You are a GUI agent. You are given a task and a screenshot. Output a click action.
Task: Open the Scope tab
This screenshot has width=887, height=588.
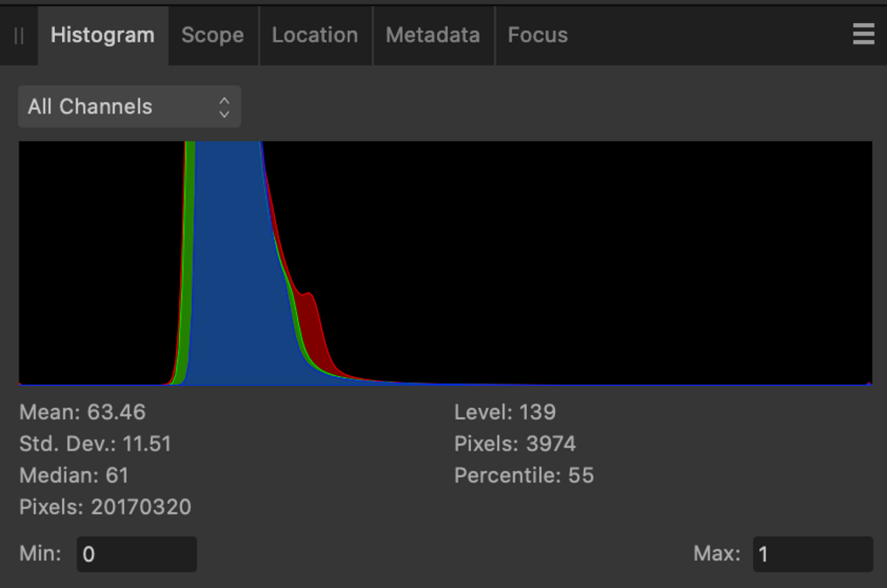212,35
